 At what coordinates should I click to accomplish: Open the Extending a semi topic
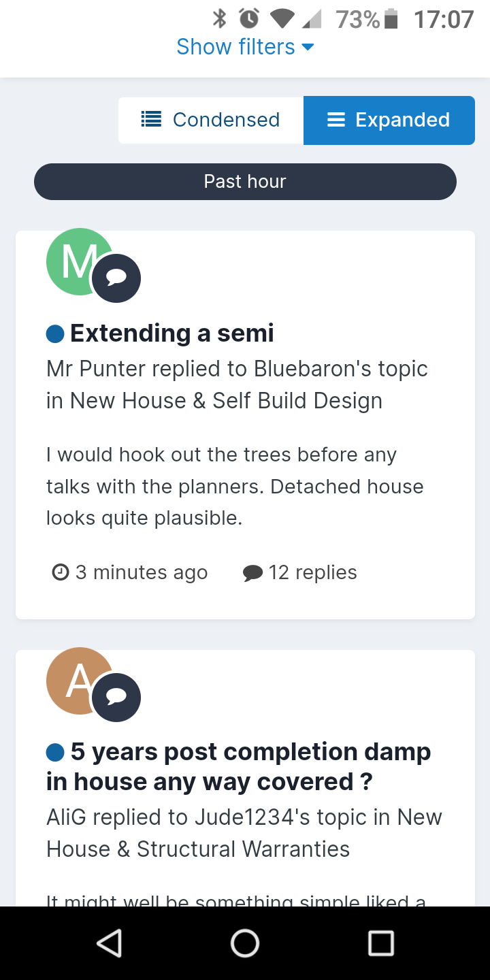[172, 333]
